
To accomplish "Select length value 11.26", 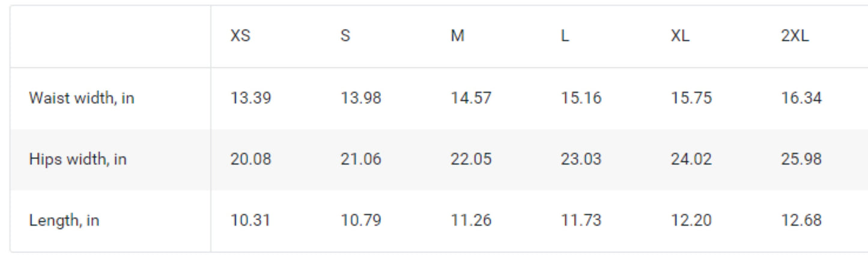I will click(x=471, y=221).
